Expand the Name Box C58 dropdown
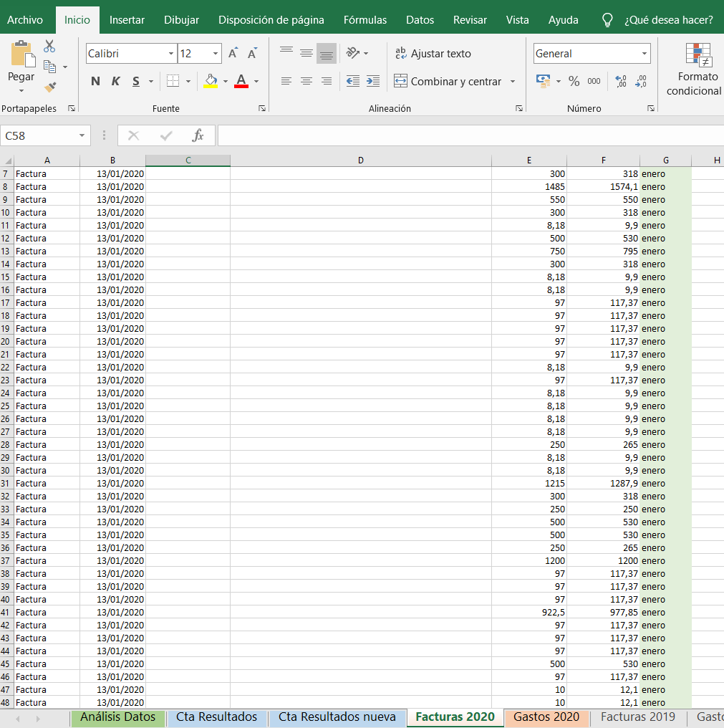Viewport: 724px width, 728px height. (x=82, y=135)
